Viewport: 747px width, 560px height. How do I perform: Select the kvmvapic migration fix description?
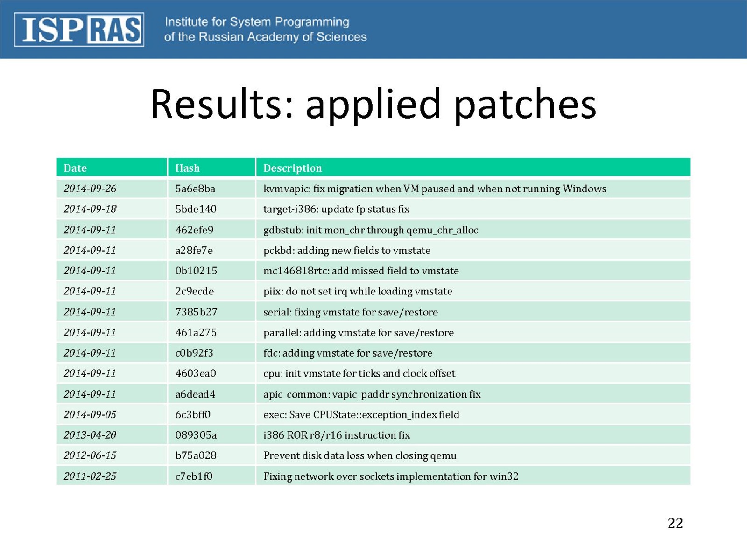click(x=435, y=189)
